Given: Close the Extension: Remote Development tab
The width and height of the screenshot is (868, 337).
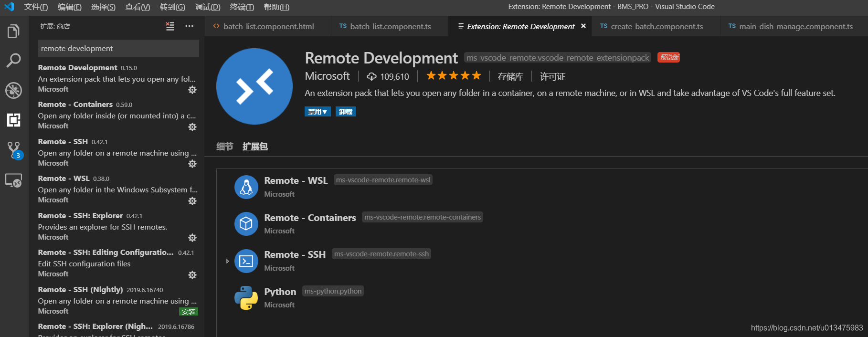Looking at the screenshot, I should click(x=583, y=26).
